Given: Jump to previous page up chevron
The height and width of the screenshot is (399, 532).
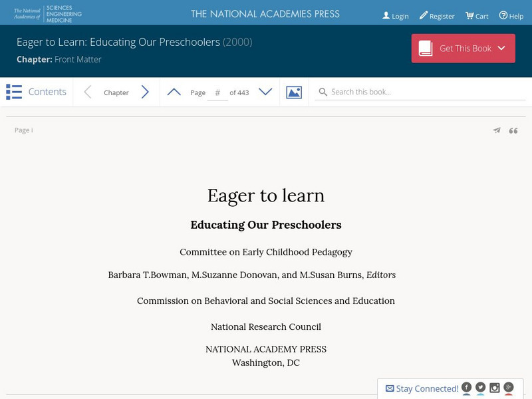Looking at the screenshot, I should (174, 92).
